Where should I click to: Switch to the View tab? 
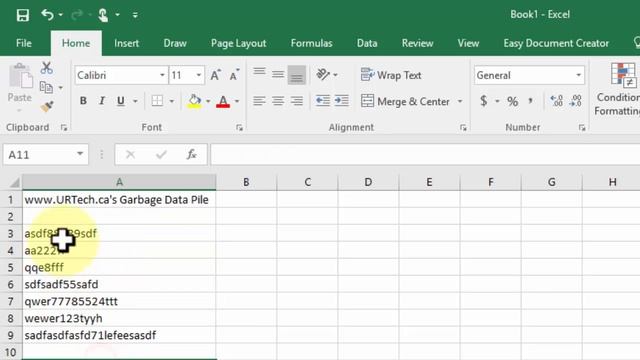coord(468,43)
